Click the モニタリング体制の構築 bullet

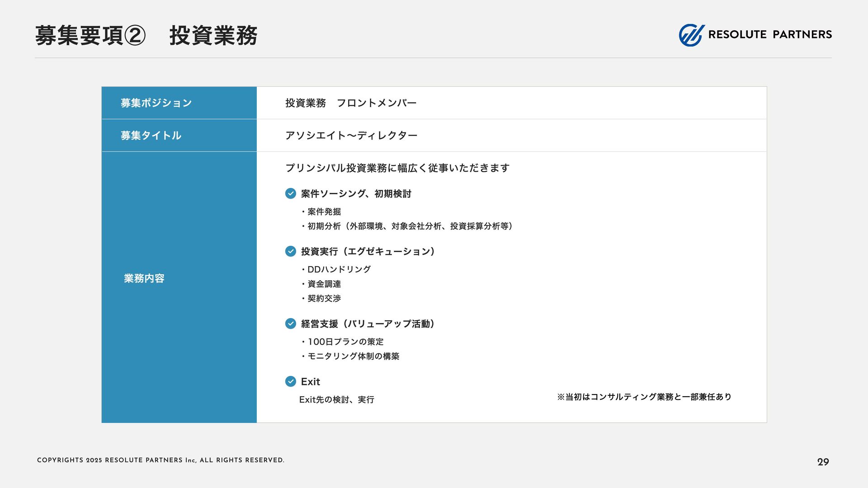click(x=353, y=356)
